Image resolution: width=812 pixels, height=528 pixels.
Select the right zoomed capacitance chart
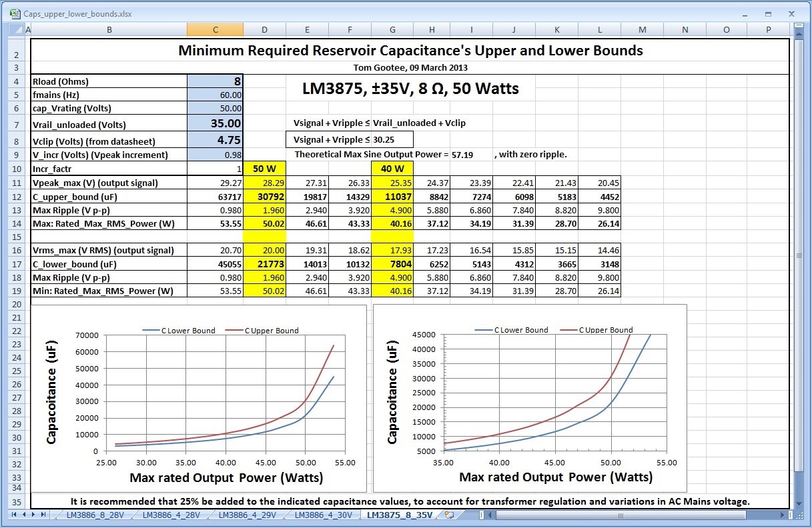point(530,398)
